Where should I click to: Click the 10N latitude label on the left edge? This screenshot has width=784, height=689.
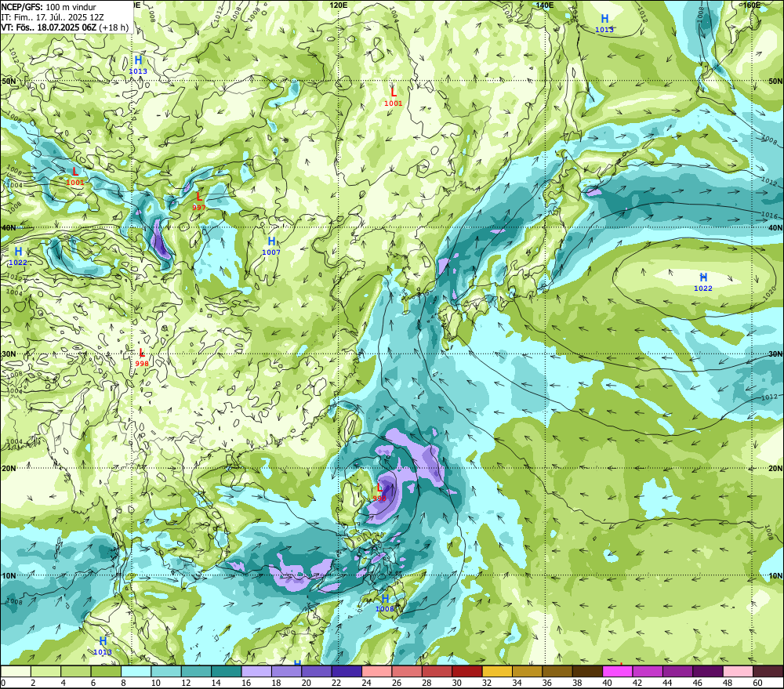point(9,576)
